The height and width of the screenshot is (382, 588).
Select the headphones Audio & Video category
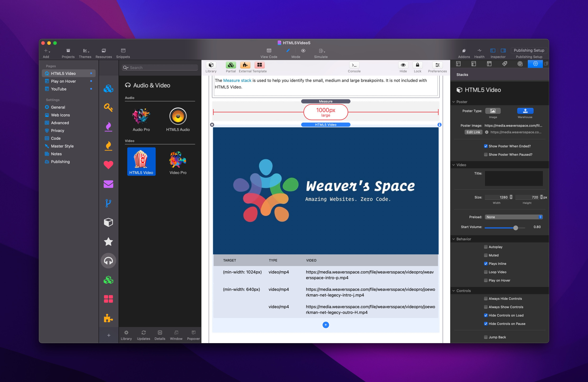click(108, 261)
